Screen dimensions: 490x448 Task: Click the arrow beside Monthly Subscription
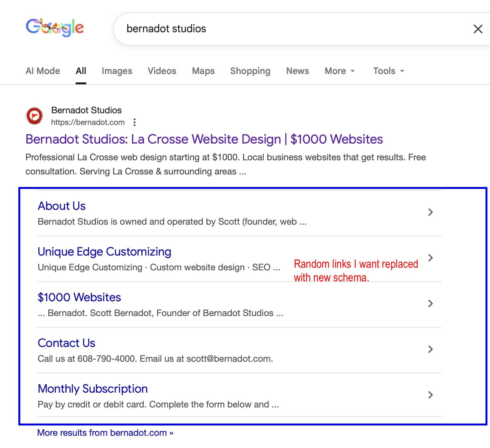coord(430,395)
